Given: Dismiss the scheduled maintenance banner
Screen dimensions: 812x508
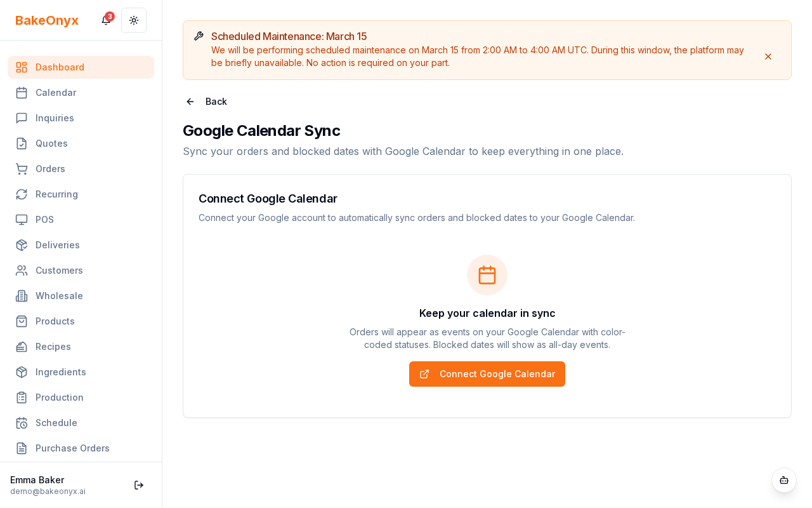Looking at the screenshot, I should [x=768, y=57].
